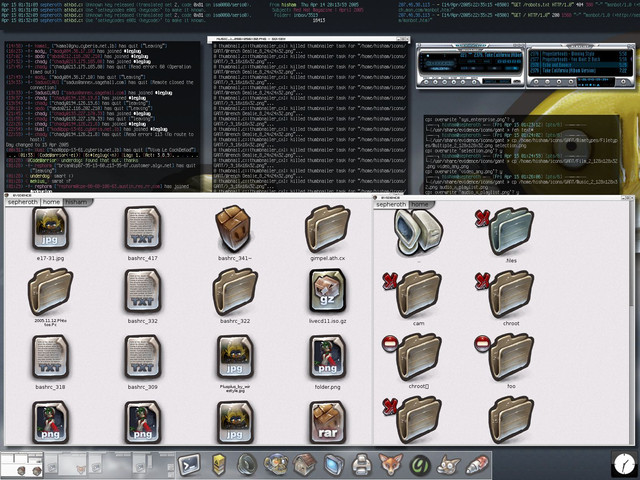Click the home tab in right file manager
Screen dimensions: 640x480
coord(419,204)
